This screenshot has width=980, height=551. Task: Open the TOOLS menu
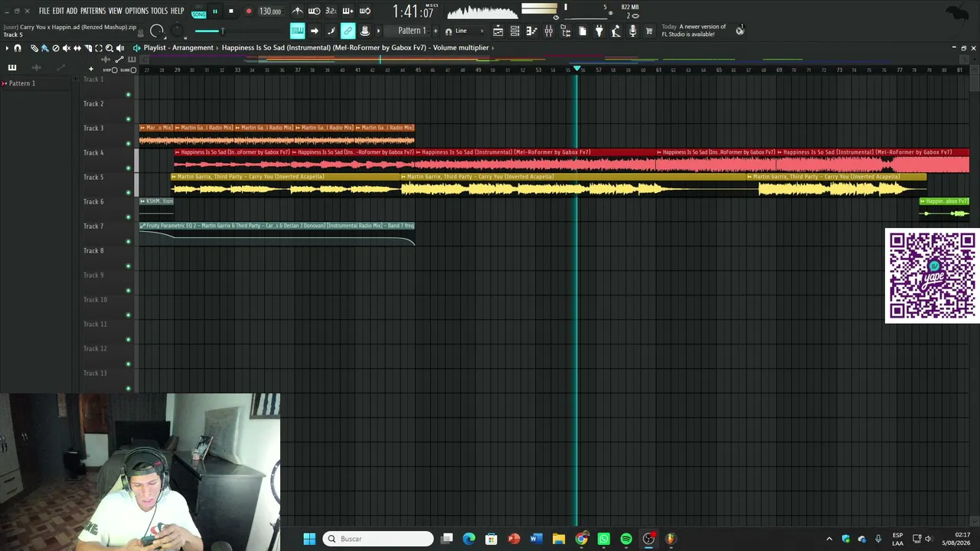coord(159,11)
